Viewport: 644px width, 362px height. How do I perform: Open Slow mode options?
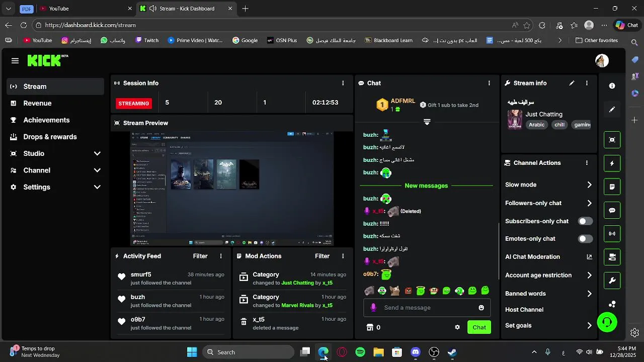click(x=548, y=185)
